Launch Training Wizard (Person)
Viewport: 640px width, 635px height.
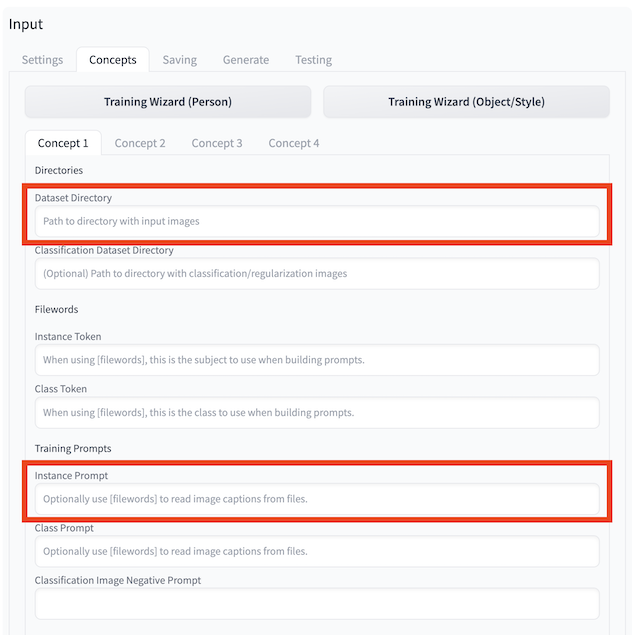tap(168, 102)
